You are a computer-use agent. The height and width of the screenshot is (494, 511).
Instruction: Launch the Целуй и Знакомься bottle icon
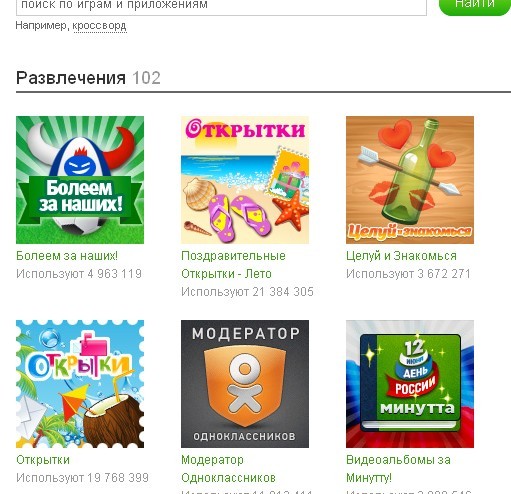click(410, 180)
